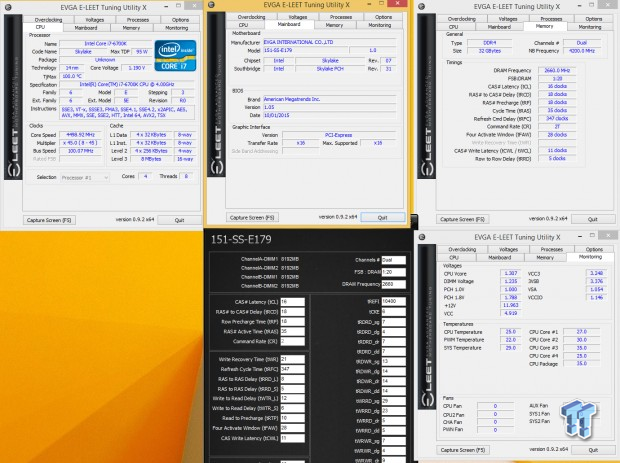Click the E-LEET app icon in the Memory window title bar

pyautogui.click(x=422, y=7)
